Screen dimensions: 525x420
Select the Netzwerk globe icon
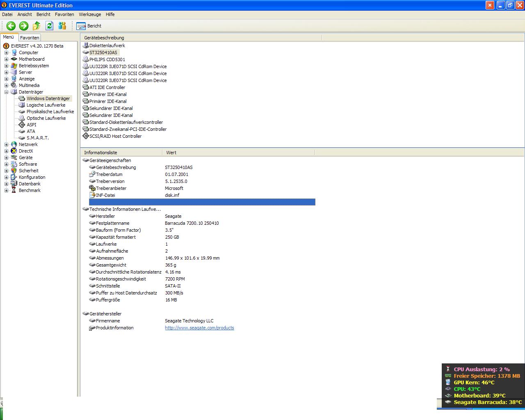[x=14, y=144]
